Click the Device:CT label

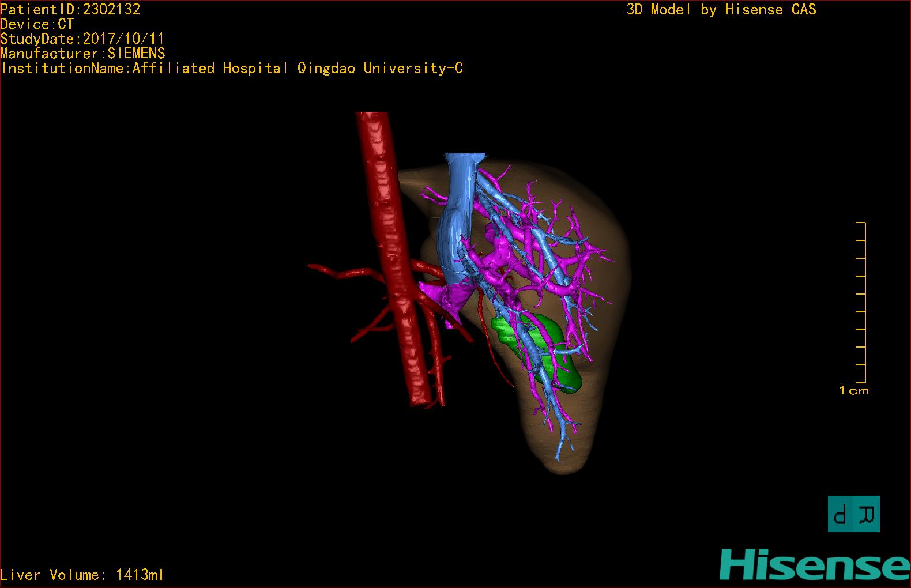(x=37, y=24)
